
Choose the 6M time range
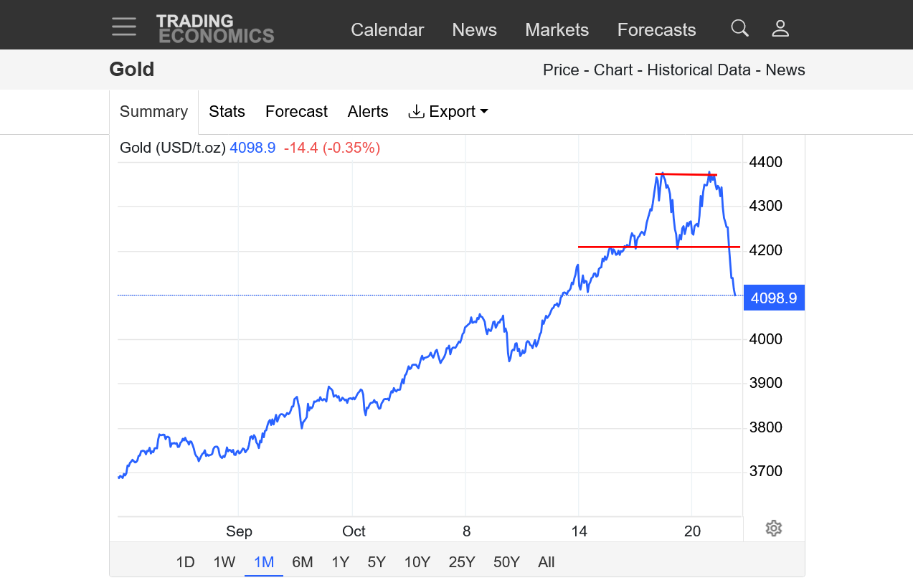[302, 562]
